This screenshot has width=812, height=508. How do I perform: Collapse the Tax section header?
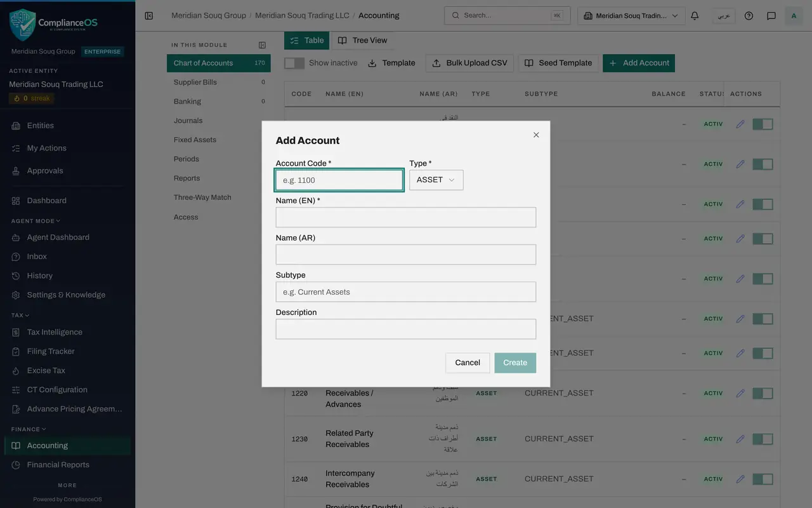20,315
